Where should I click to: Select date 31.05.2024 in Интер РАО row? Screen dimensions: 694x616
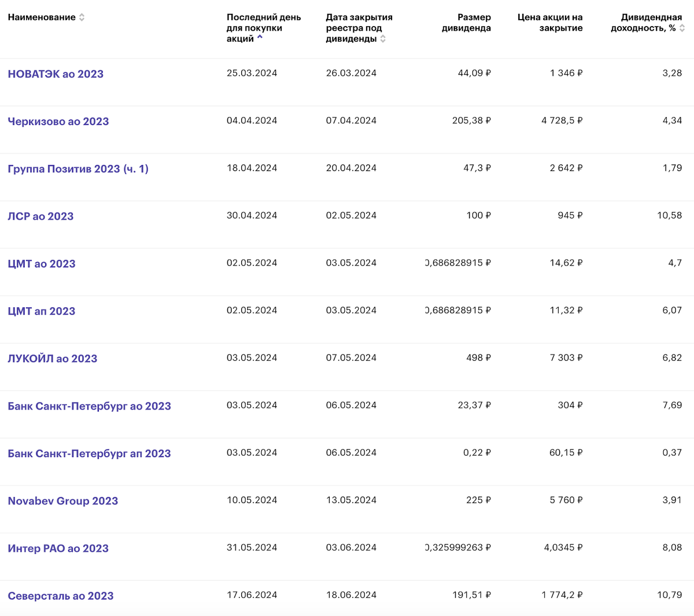(252, 547)
